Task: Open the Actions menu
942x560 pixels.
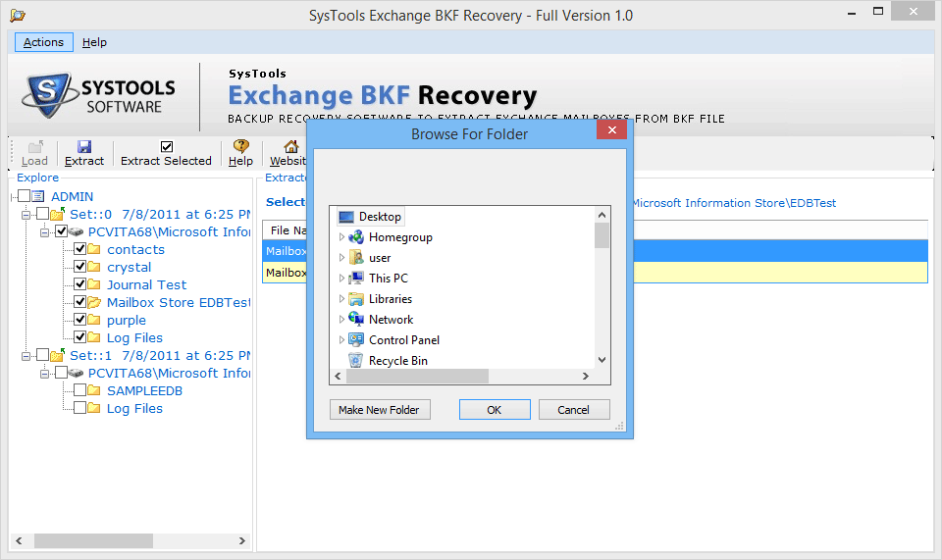Action: 43,42
